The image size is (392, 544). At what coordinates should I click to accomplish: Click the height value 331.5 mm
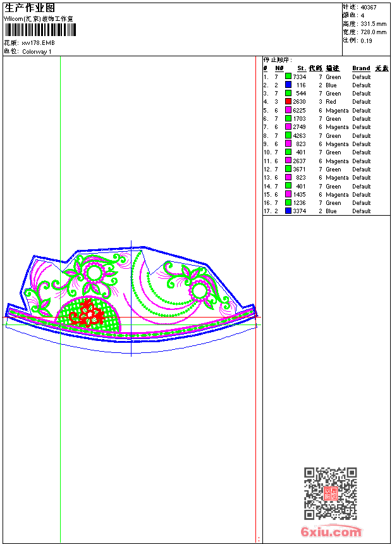(x=374, y=24)
